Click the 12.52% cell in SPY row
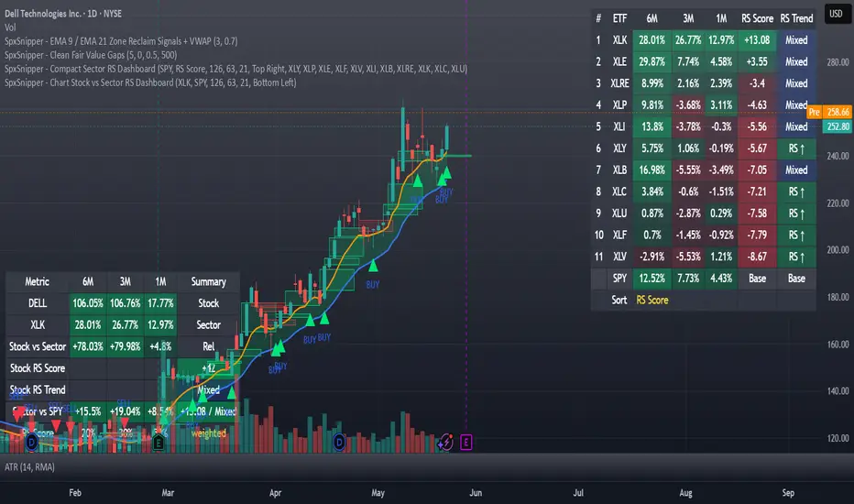The height and width of the screenshot is (504, 854). pyautogui.click(x=651, y=279)
